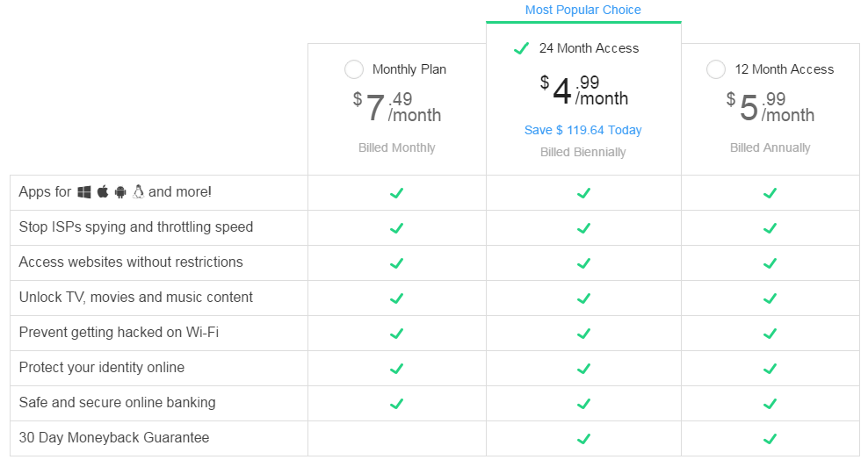Click the Stop ISPs spying row label
868x467 pixels.
click(135, 226)
